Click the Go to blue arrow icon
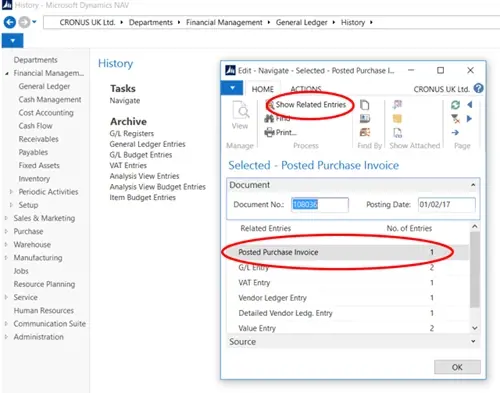The width and height of the screenshot is (500, 393). (455, 133)
